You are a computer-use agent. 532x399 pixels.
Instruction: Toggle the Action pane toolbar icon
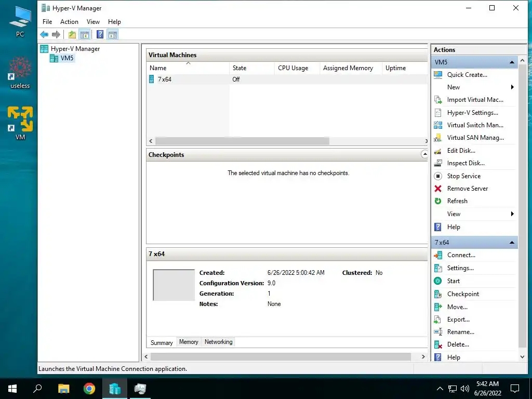click(x=113, y=34)
